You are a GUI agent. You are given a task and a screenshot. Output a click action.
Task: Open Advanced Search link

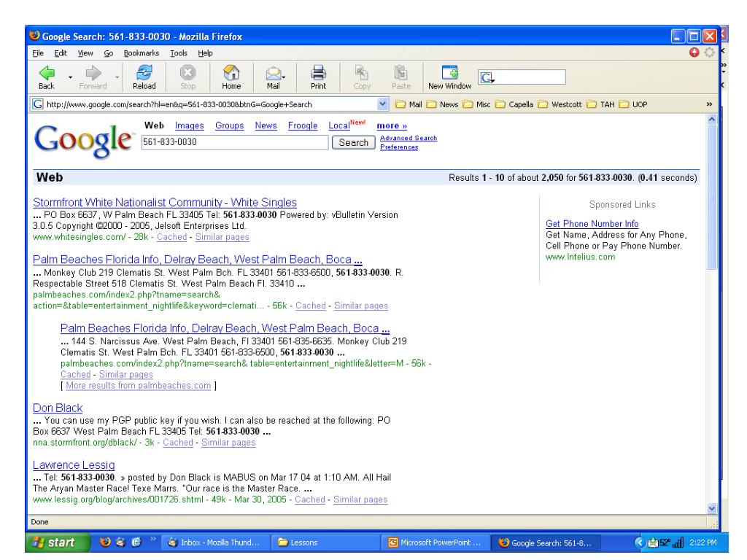point(409,138)
